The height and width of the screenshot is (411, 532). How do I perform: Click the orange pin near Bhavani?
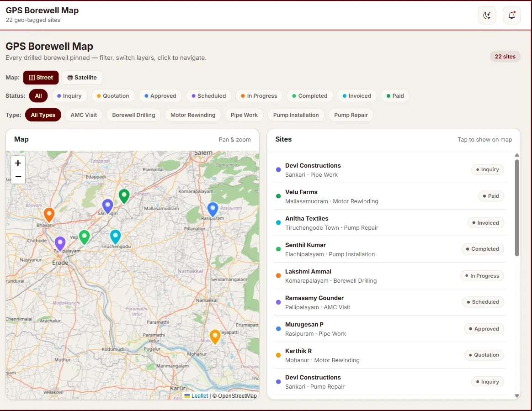(x=49, y=216)
